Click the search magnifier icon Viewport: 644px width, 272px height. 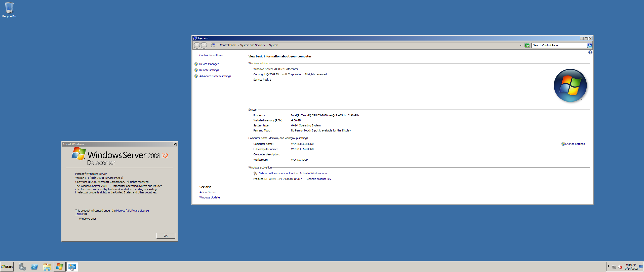point(590,45)
